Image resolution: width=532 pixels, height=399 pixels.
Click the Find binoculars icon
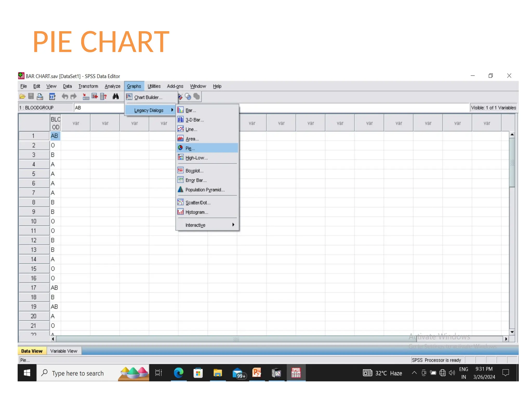click(116, 97)
